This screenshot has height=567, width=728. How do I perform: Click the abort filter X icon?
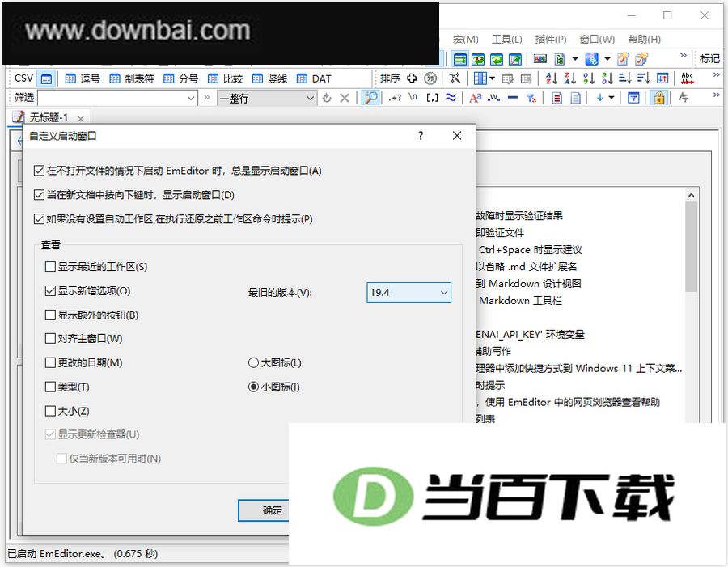tap(345, 98)
